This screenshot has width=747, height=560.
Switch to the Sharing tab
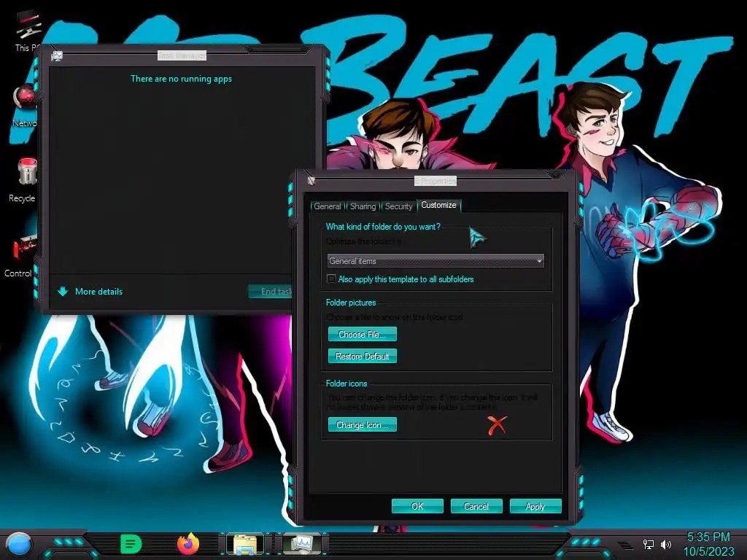[363, 206]
